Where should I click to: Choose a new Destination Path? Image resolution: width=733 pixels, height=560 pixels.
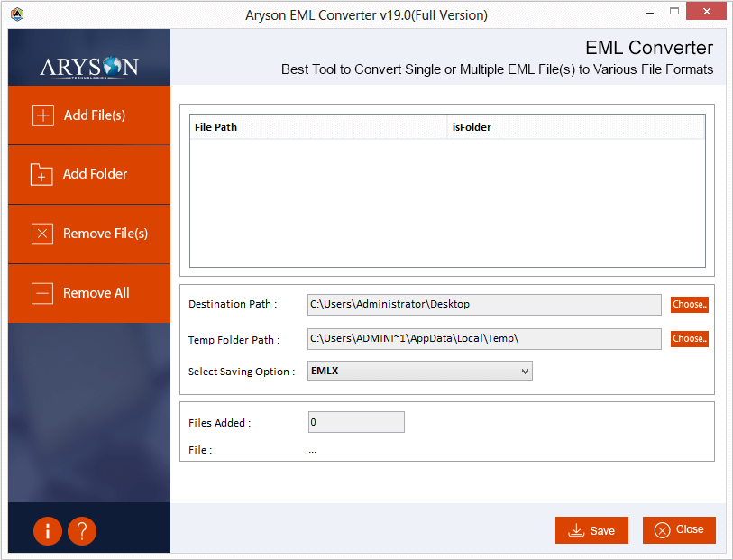tap(689, 305)
